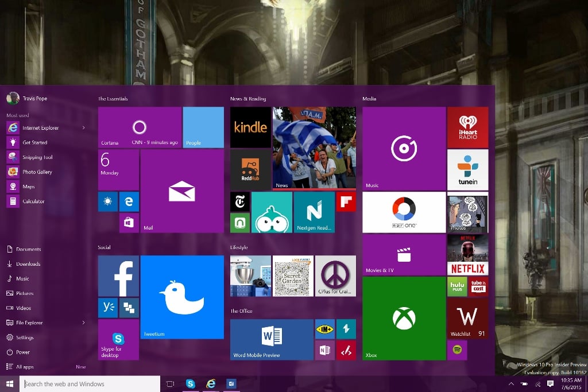Launch the Spotify tile
The height and width of the screenshot is (392, 588).
click(x=457, y=350)
